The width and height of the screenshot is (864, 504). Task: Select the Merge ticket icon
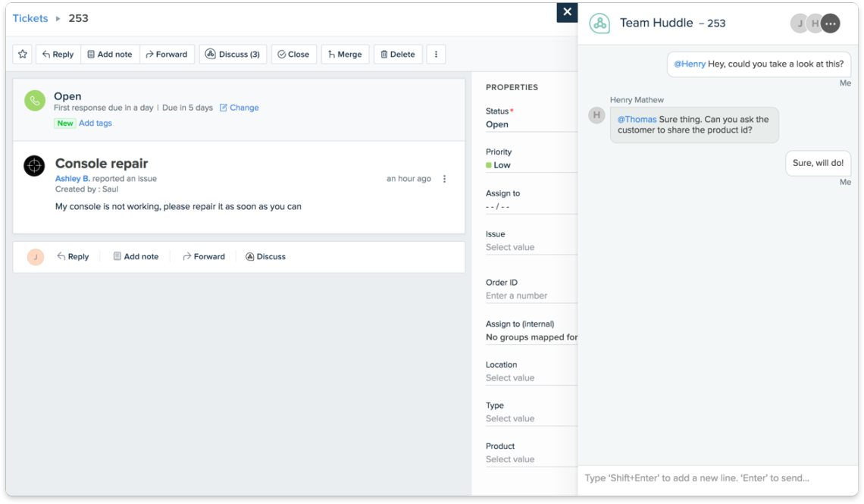click(x=345, y=54)
